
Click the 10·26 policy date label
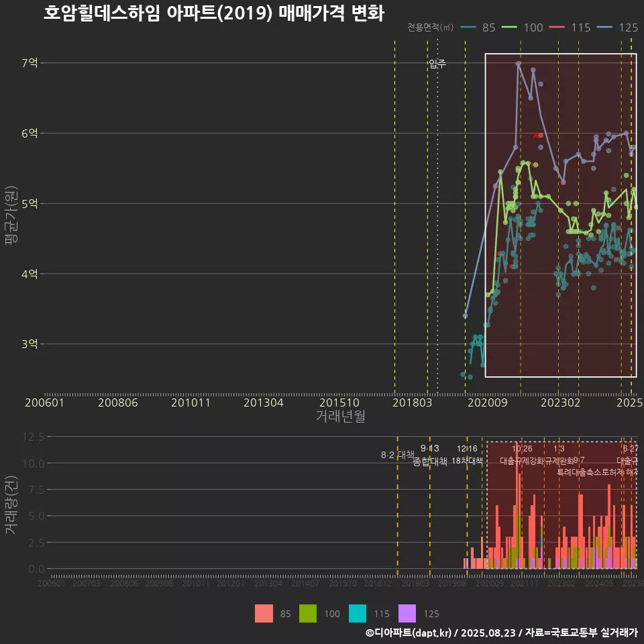pos(522,449)
